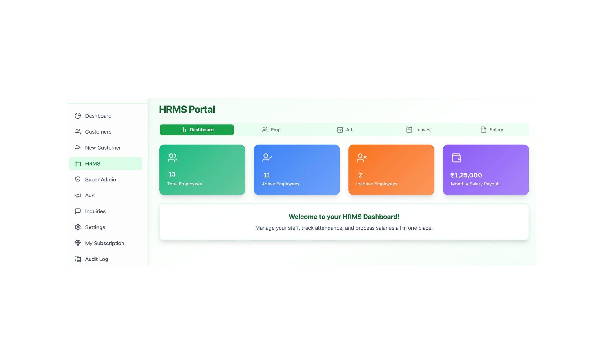
Task: Switch to the Emp tab
Action: tap(271, 130)
